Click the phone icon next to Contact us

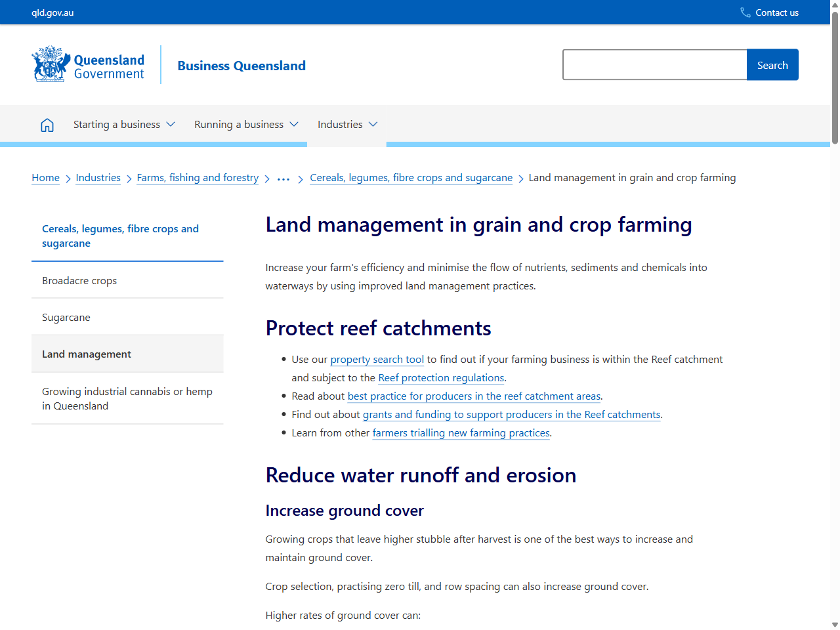[744, 12]
